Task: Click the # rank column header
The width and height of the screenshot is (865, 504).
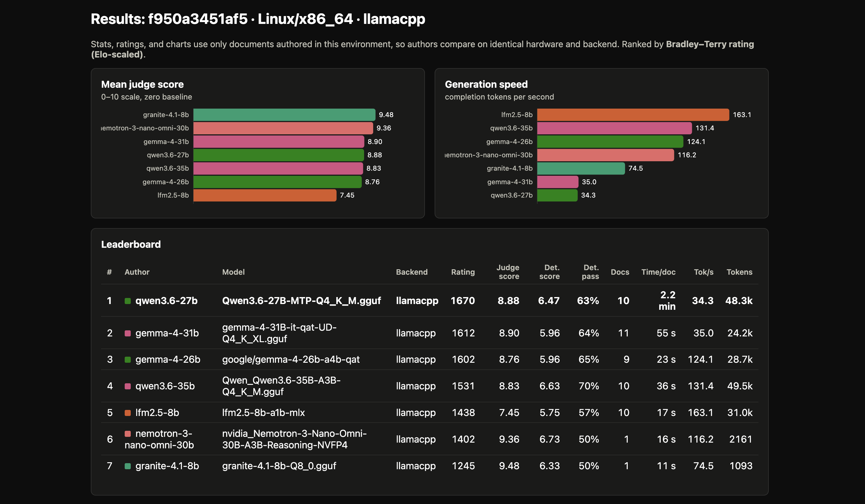Action: pos(109,272)
